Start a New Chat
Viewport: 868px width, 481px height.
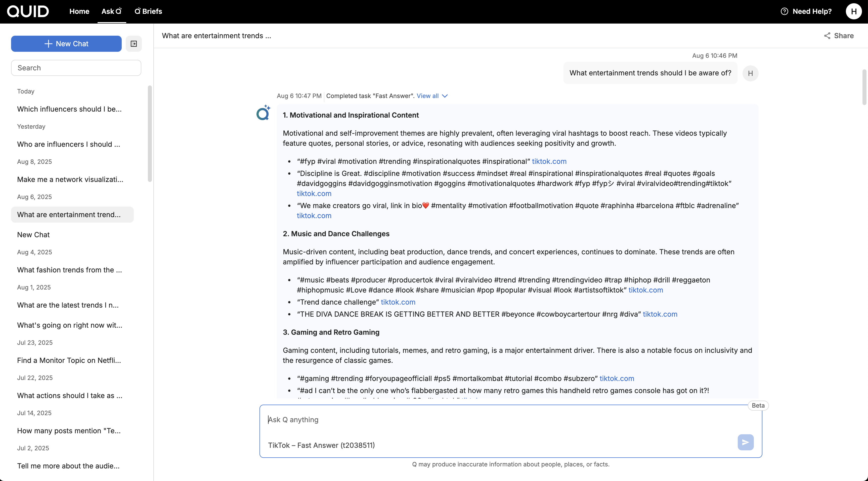click(x=66, y=44)
